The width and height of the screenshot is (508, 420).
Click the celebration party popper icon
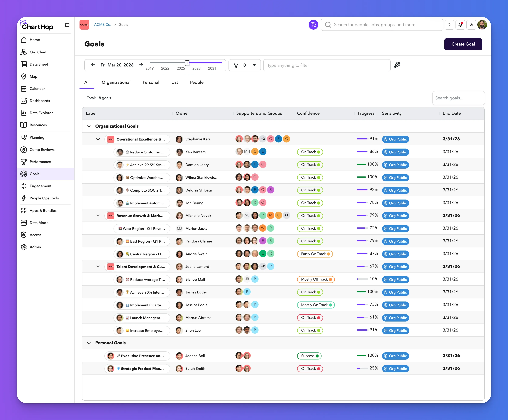pyautogui.click(x=397, y=65)
